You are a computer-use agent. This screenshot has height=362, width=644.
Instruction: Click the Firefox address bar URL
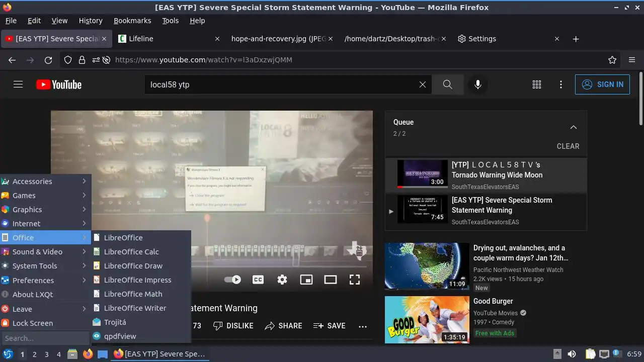tap(204, 60)
